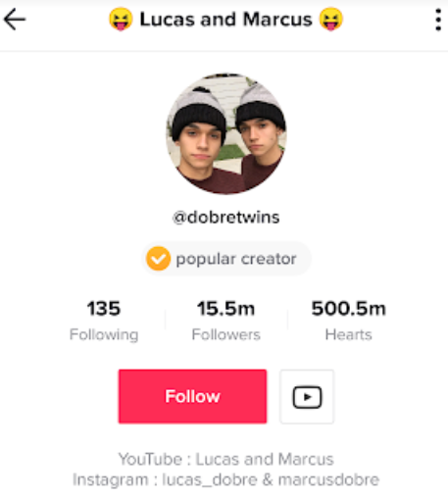Tap the back arrow icon
The image size is (448, 498).
pos(15,20)
